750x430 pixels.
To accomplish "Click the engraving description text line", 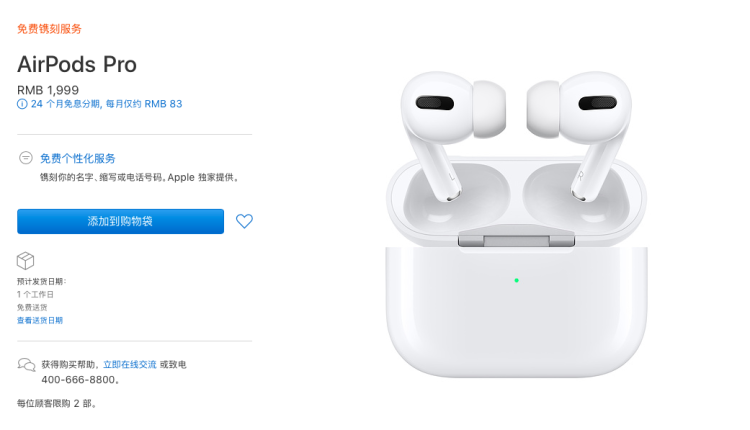I will tap(139, 177).
